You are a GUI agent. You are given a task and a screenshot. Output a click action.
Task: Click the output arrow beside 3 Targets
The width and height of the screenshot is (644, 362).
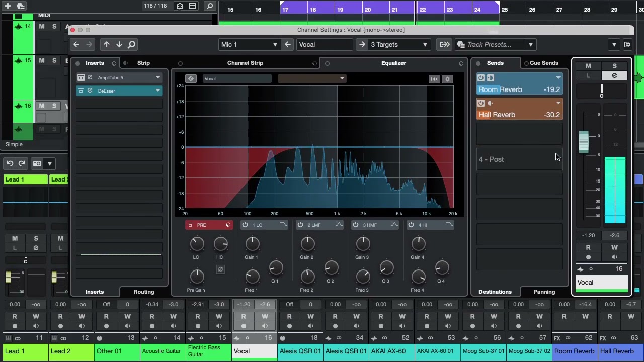tap(362, 44)
